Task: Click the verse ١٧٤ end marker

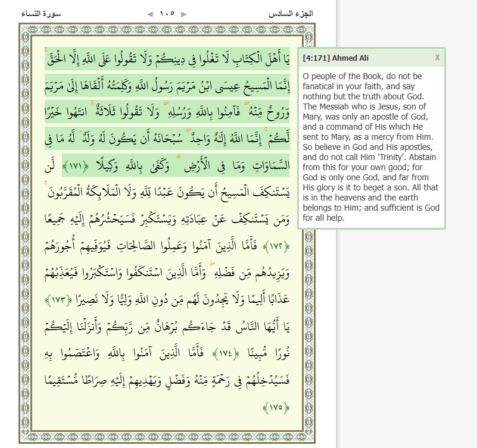Action: [x=226, y=353]
